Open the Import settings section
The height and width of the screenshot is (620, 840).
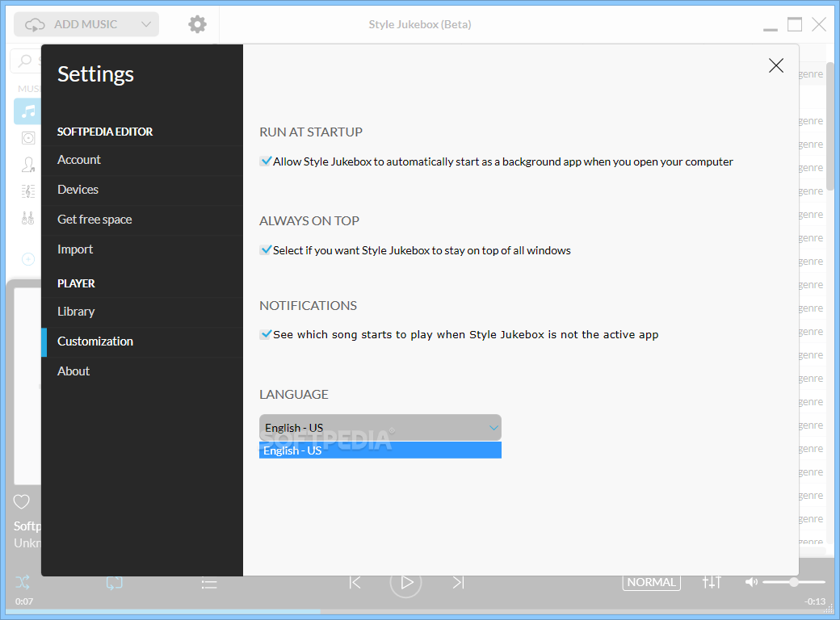(142, 249)
